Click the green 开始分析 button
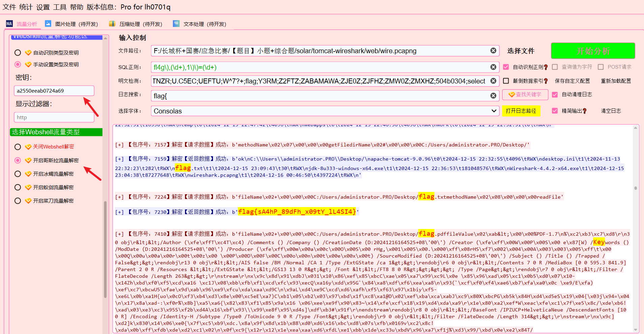Viewport: 644px width, 334px height. (593, 51)
